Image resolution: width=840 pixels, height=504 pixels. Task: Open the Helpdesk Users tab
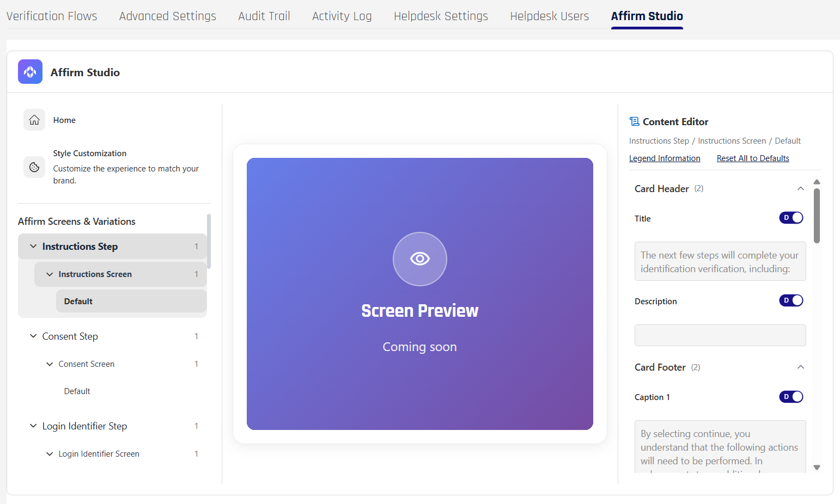549,16
